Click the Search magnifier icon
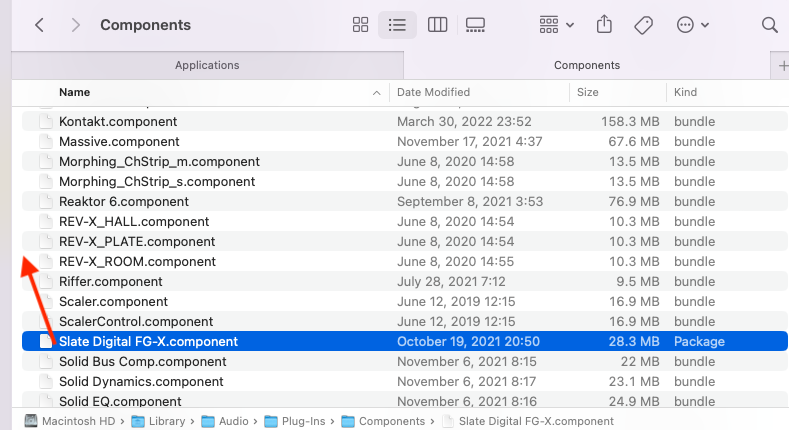Viewport: 789px width, 430px height. tap(769, 25)
